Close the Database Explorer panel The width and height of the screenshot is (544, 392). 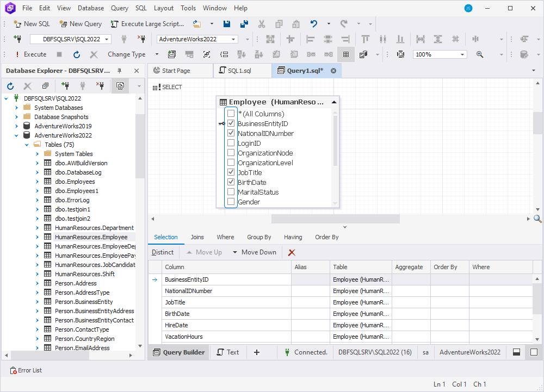(x=137, y=71)
